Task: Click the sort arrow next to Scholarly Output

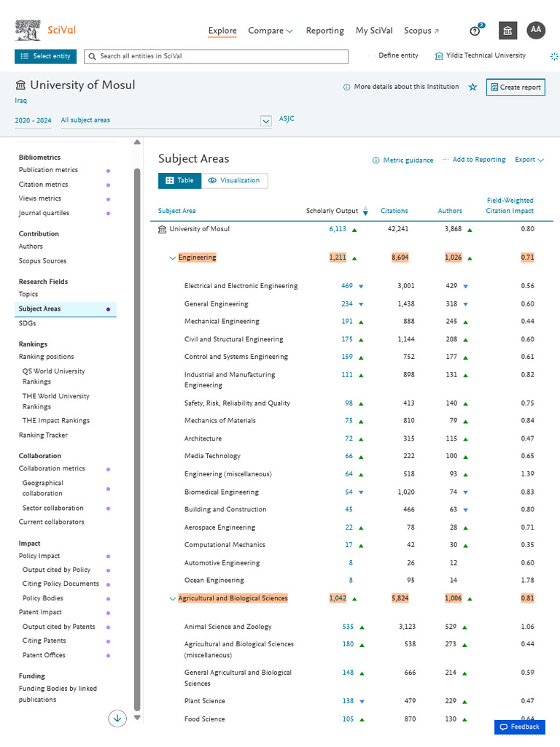Action: 365,211
